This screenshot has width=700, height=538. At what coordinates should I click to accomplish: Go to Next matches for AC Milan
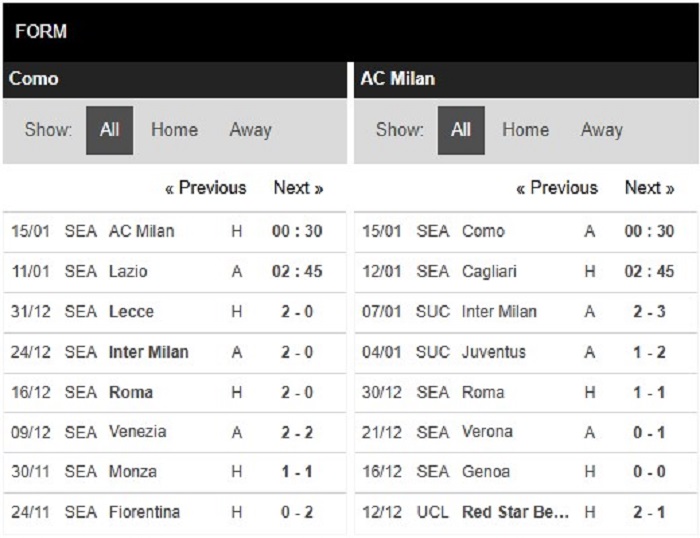point(650,188)
